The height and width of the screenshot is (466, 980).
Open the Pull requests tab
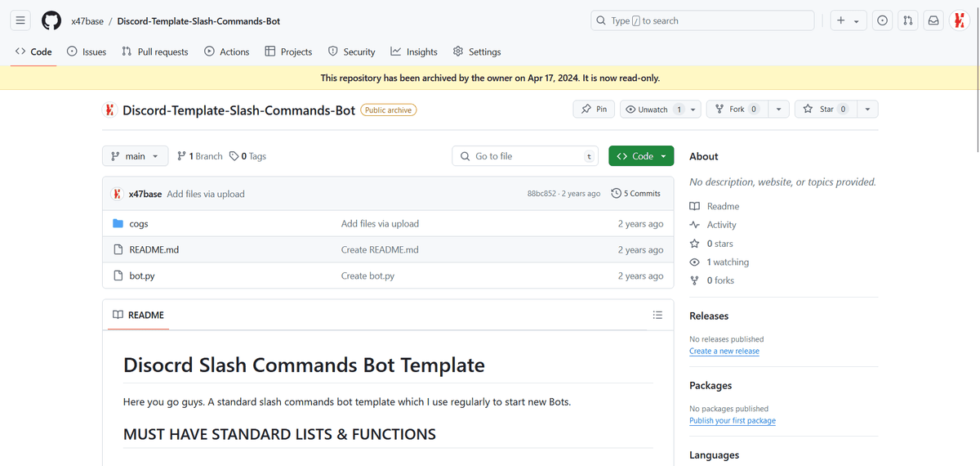(154, 52)
